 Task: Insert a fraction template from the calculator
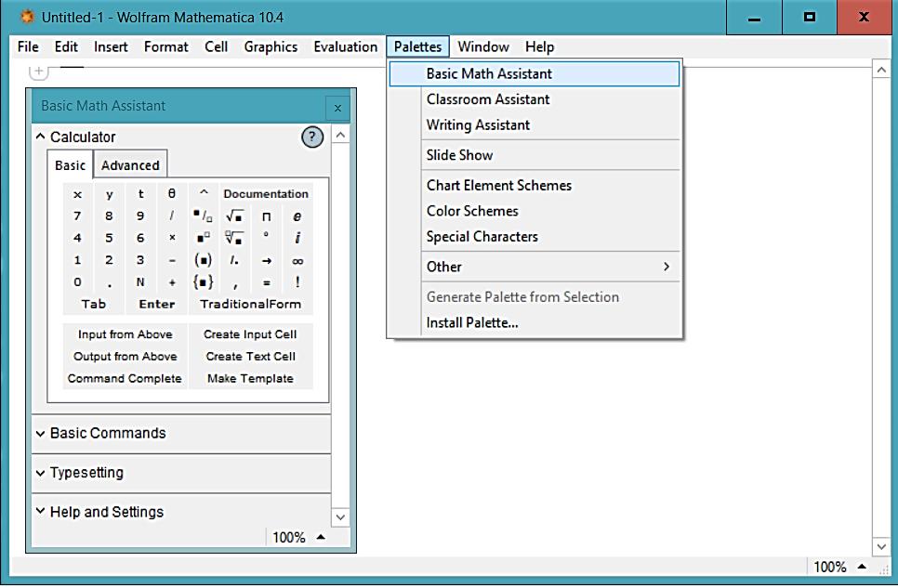(x=203, y=216)
